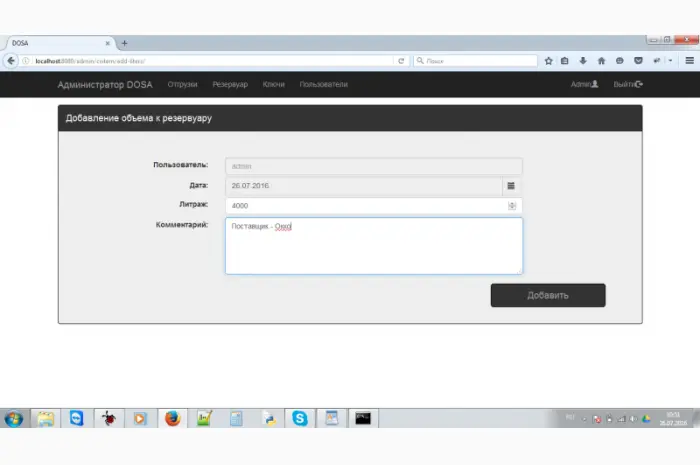The width and height of the screenshot is (700, 465).
Task: Click the browser Поиск search box
Action: coord(475,61)
